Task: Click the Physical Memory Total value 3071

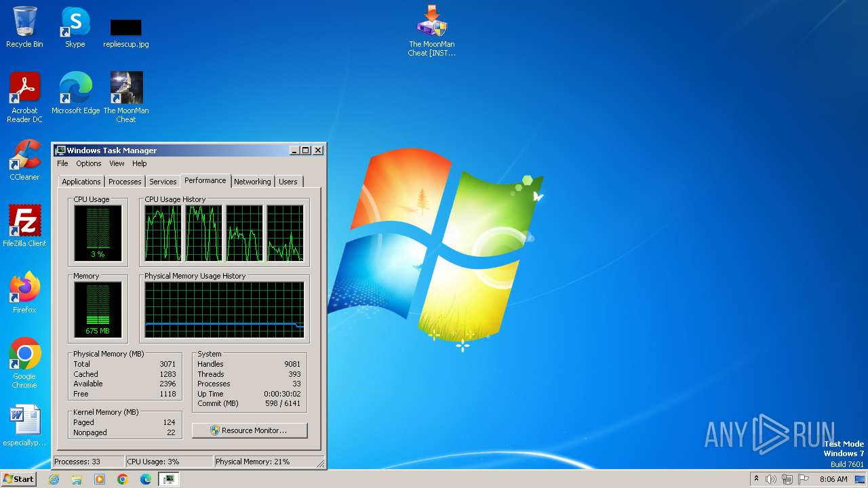Action: click(x=167, y=364)
